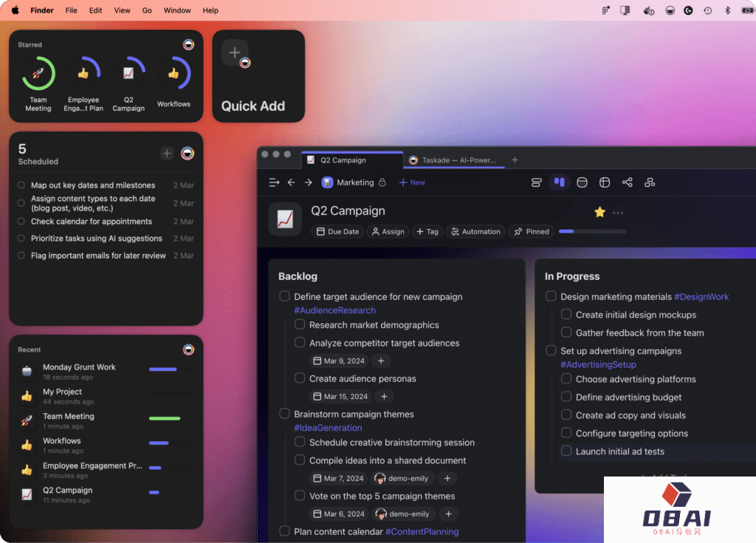The height and width of the screenshot is (543, 756).
Task: Add a new browser tab with plus
Action: coord(515,160)
